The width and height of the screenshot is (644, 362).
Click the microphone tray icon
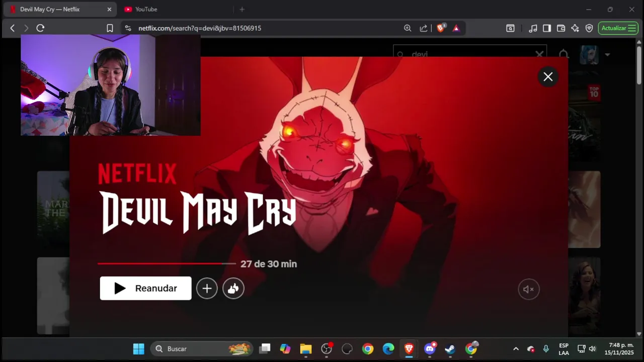point(546,348)
